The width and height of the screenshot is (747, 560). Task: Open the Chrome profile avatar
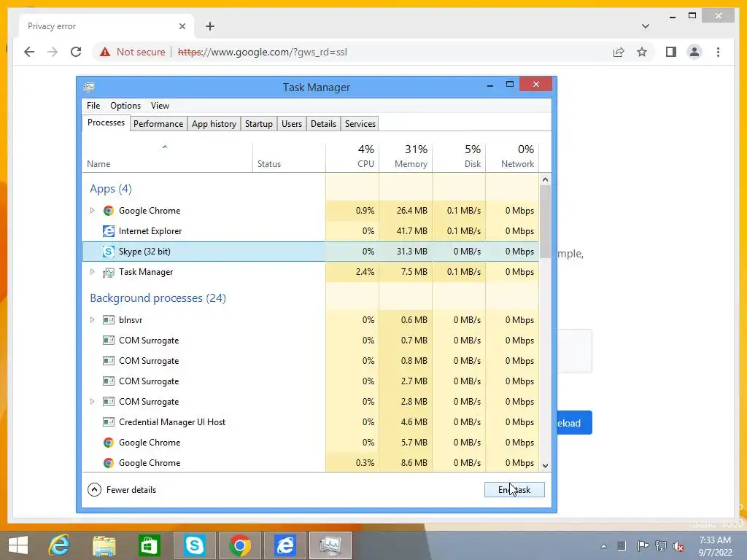694,52
